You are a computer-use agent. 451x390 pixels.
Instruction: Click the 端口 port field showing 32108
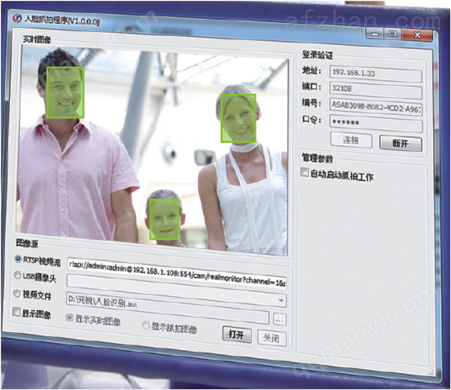[x=376, y=90]
